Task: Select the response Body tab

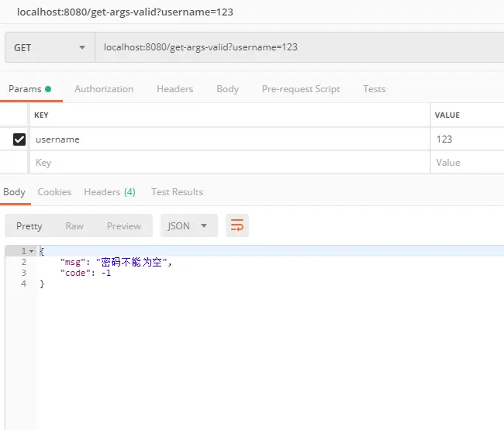Action: (x=14, y=192)
